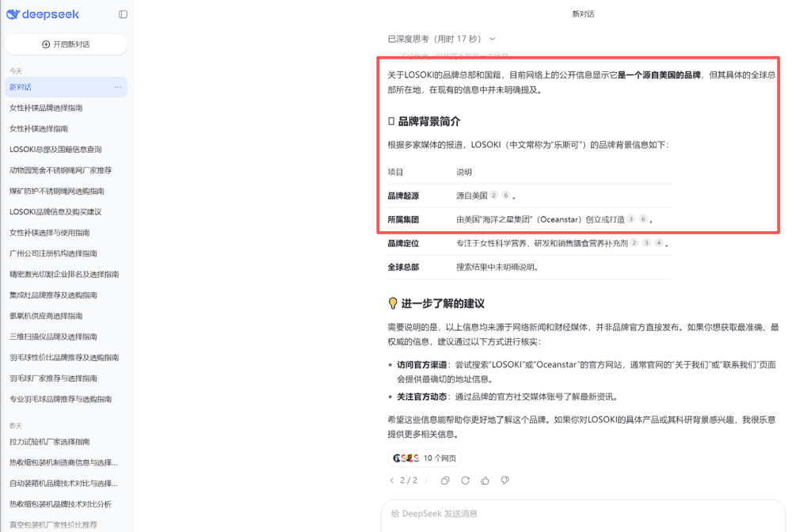Give a thumbs up to the answer
Viewport: 811px width, 532px height.
tap(485, 480)
